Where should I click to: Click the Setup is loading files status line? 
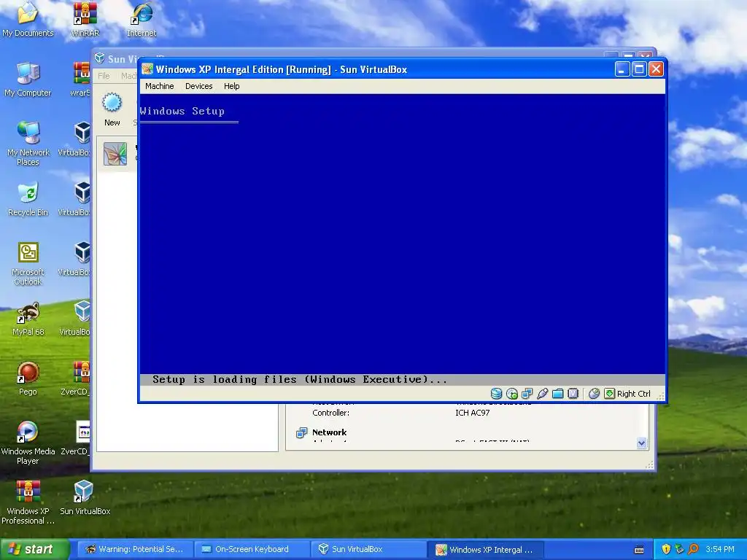click(300, 379)
